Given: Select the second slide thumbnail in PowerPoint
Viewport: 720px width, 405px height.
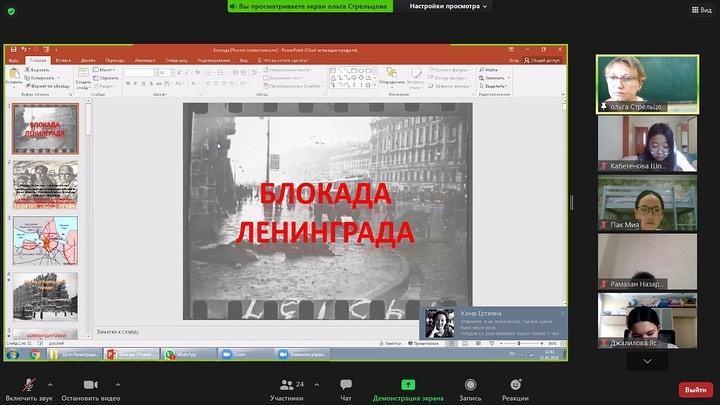Looking at the screenshot, I should pyautogui.click(x=45, y=183).
